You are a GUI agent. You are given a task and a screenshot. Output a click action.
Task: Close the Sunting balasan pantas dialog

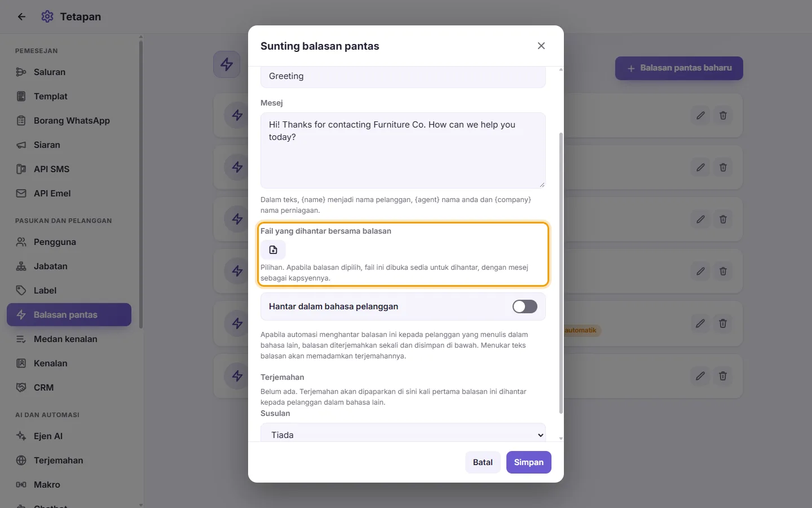click(x=541, y=46)
